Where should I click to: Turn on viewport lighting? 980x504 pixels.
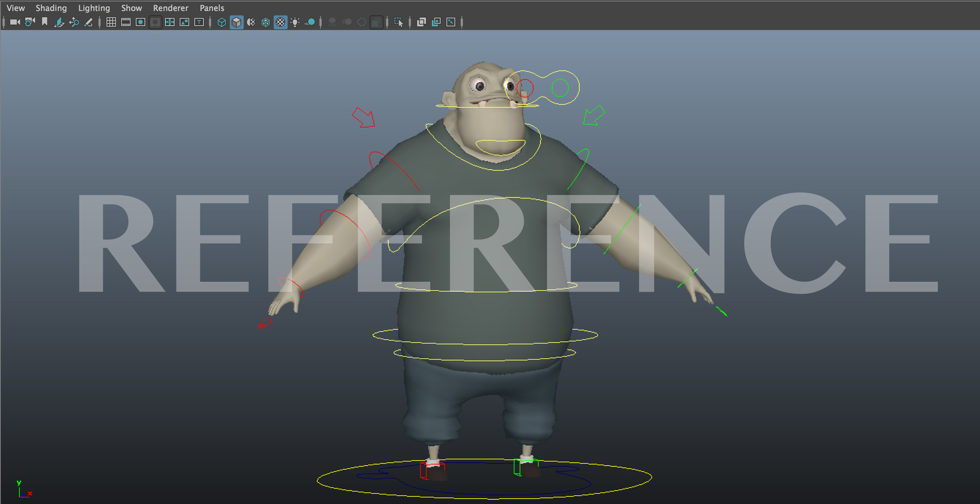coord(296,22)
